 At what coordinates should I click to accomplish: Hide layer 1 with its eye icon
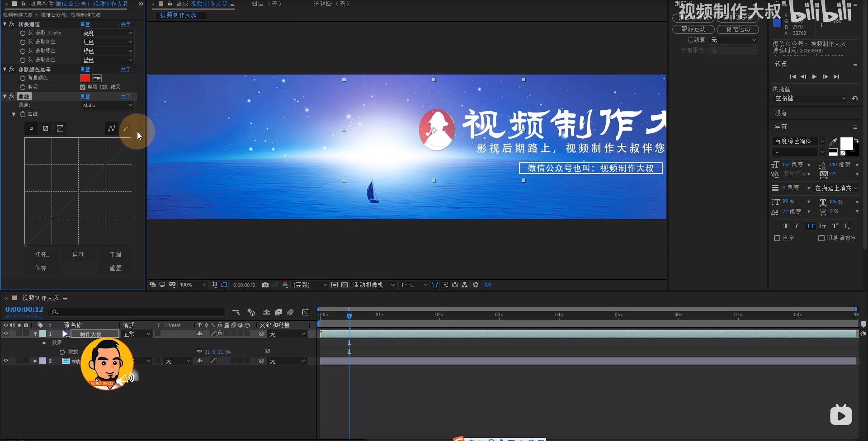[x=6, y=334]
